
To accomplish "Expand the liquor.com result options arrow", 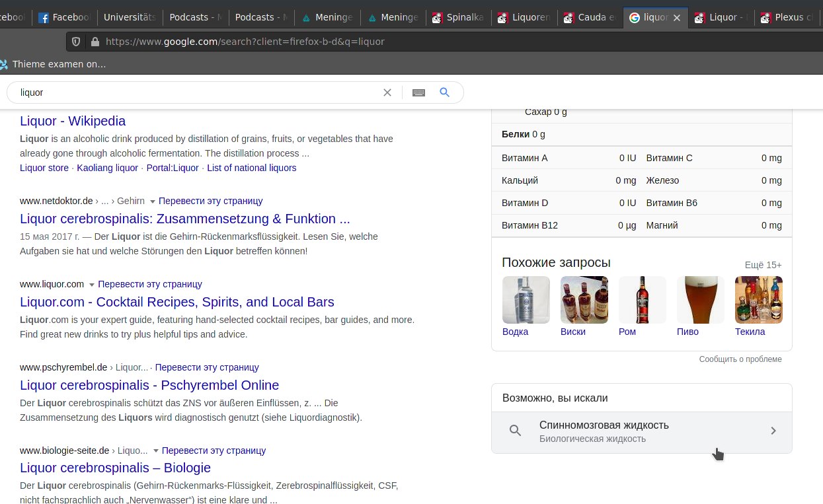I will (x=92, y=285).
